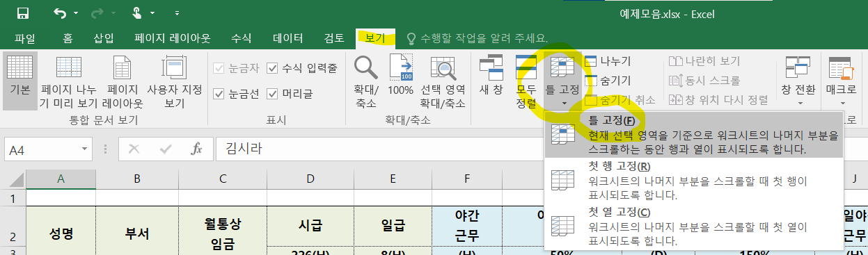This screenshot has width=868, height=255.
Task: Click 숨기기 취소 unhide button
Action: [x=620, y=100]
